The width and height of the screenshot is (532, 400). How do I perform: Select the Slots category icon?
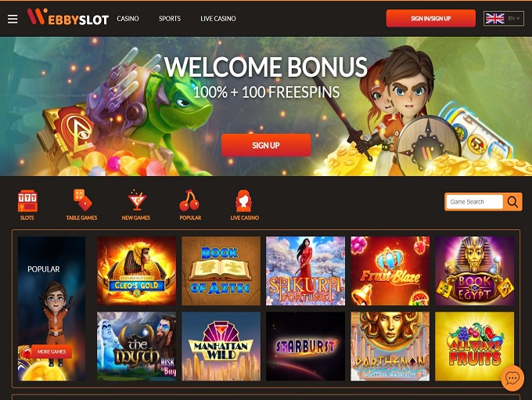tap(27, 200)
